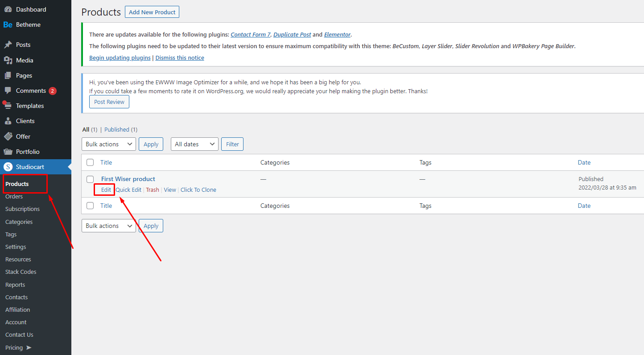This screenshot has height=355, width=644.
Task: Check the First Wiser product checkbox
Action: click(90, 179)
